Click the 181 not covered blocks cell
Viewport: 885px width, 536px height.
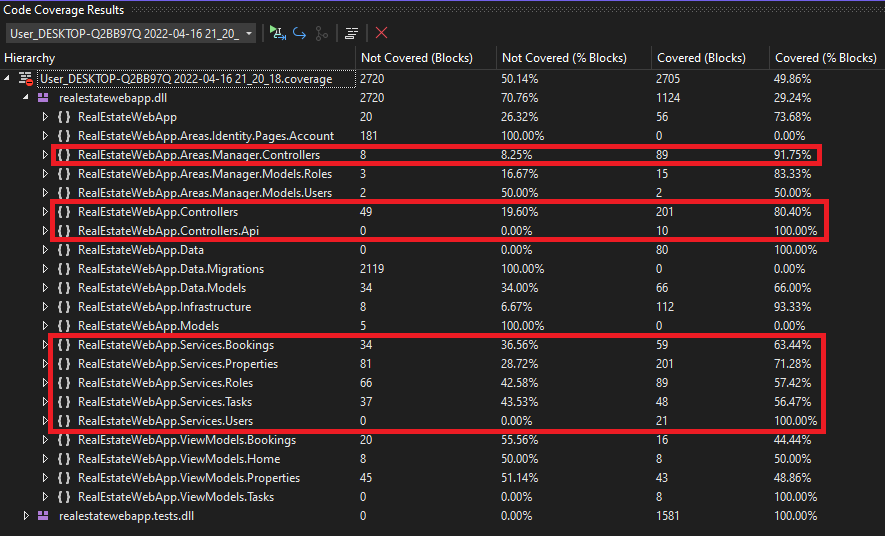click(369, 136)
